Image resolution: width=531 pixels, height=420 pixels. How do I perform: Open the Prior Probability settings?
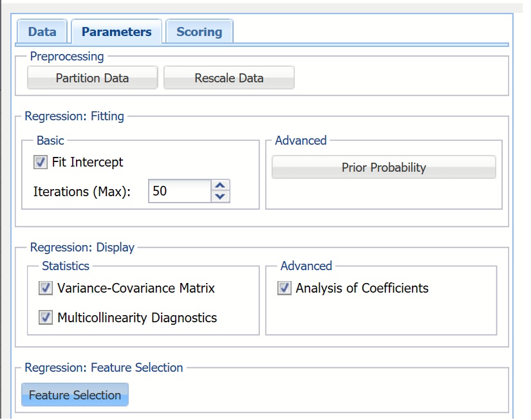pyautogui.click(x=384, y=167)
